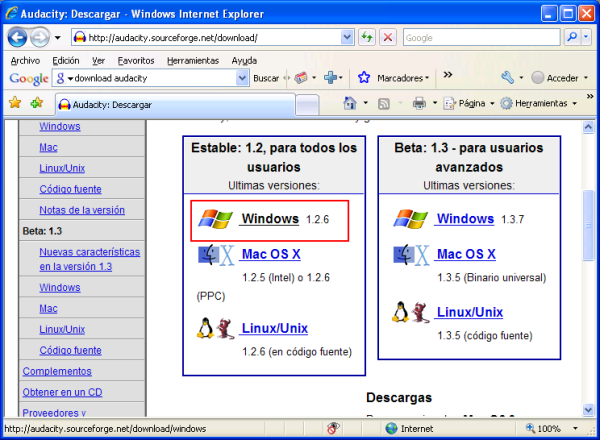Select the Audacity: Descargar tab
This screenshot has height=440, width=600.
coord(174,104)
